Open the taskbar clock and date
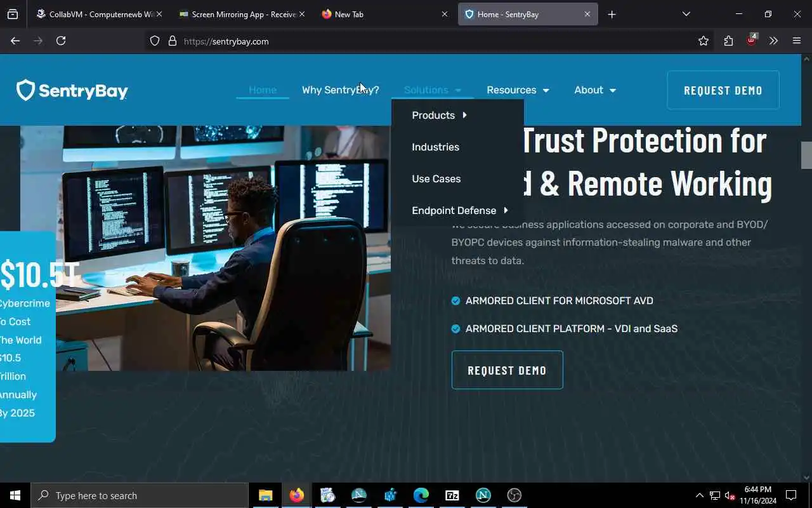Screen dimensions: 812x508 pyautogui.click(x=758, y=495)
